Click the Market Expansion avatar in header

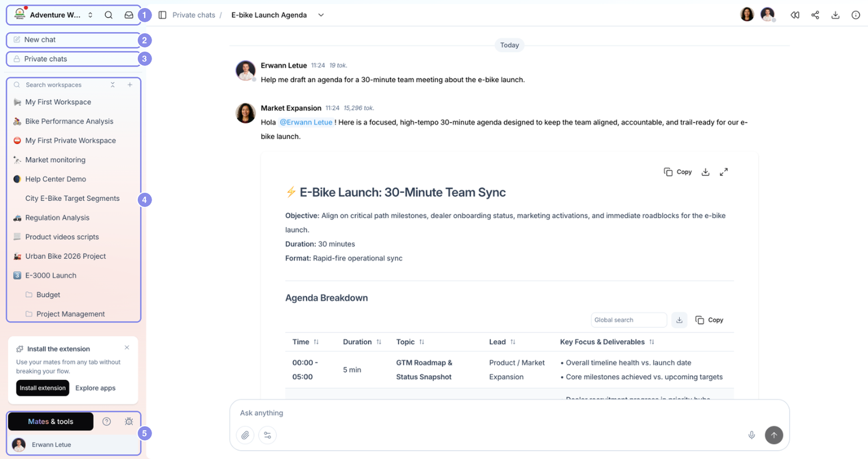click(x=747, y=15)
